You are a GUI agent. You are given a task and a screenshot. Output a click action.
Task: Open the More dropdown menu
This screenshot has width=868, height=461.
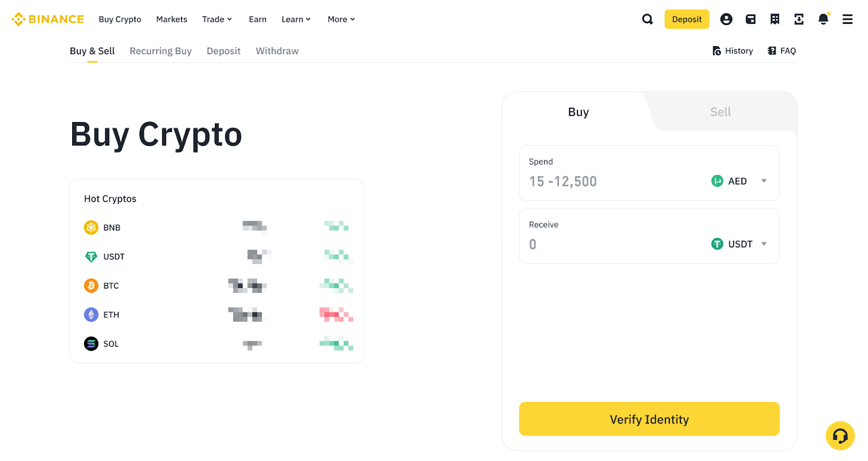[x=341, y=20]
